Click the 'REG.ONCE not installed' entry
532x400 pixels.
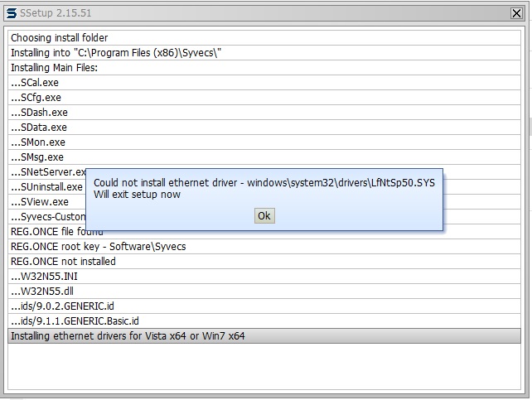click(63, 262)
